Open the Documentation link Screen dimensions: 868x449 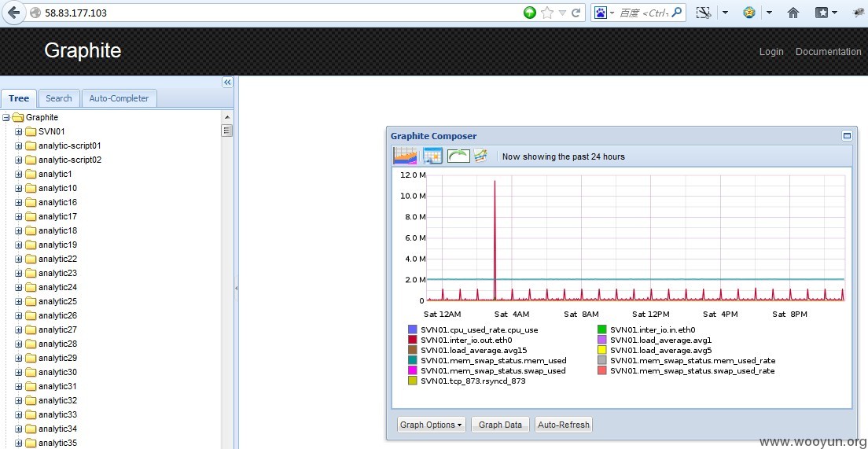click(828, 51)
